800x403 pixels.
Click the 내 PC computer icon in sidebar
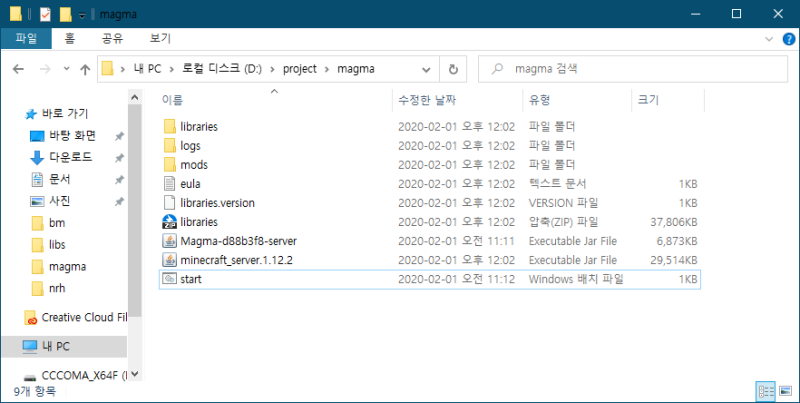pos(30,346)
